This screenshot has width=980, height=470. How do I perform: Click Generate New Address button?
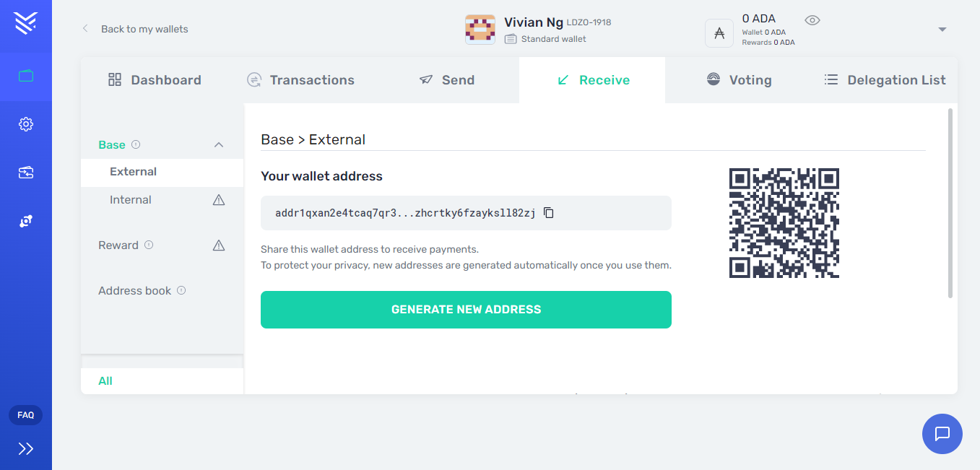pyautogui.click(x=466, y=310)
